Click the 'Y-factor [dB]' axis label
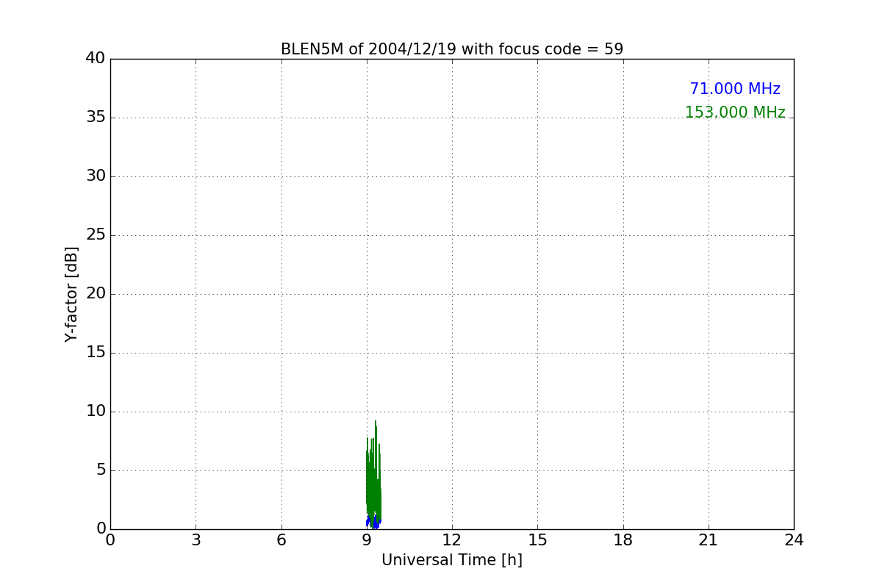This screenshot has height=588, width=882. pos(71,294)
